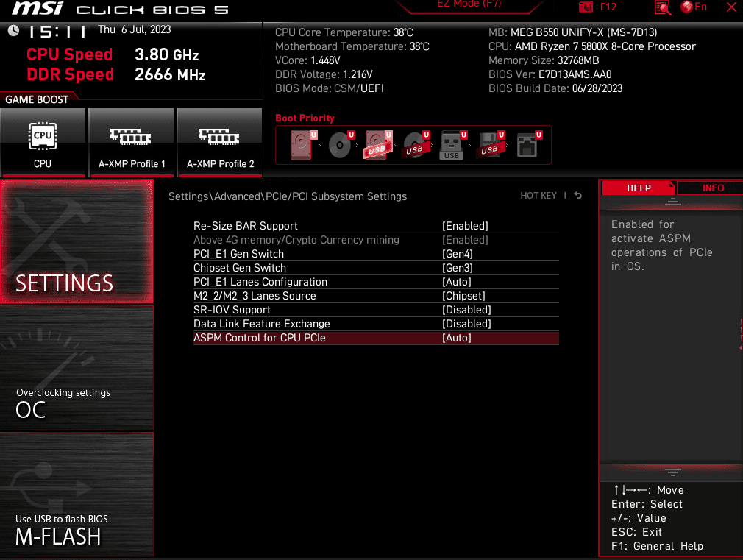Select the USB CD/DVD boot device icon

[x=416, y=145]
